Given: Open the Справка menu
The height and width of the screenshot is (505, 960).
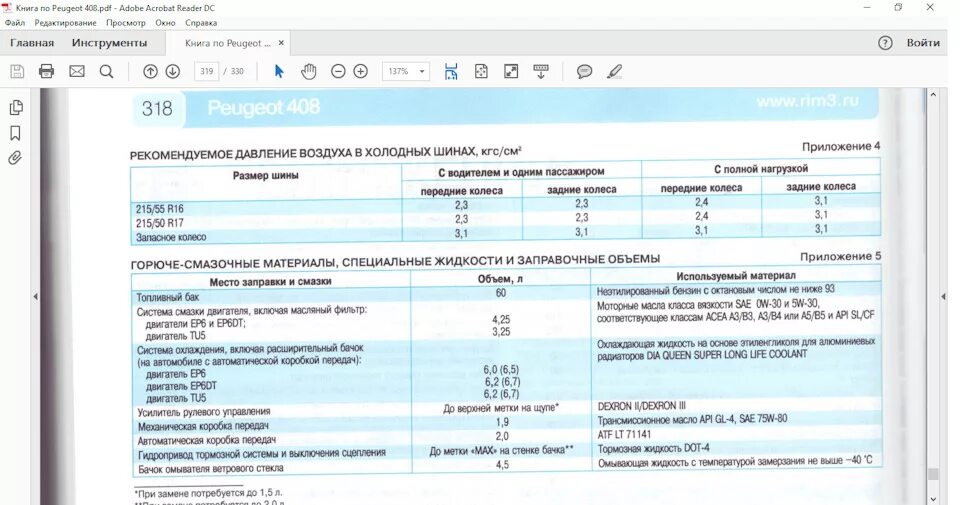Looking at the screenshot, I should [x=201, y=23].
